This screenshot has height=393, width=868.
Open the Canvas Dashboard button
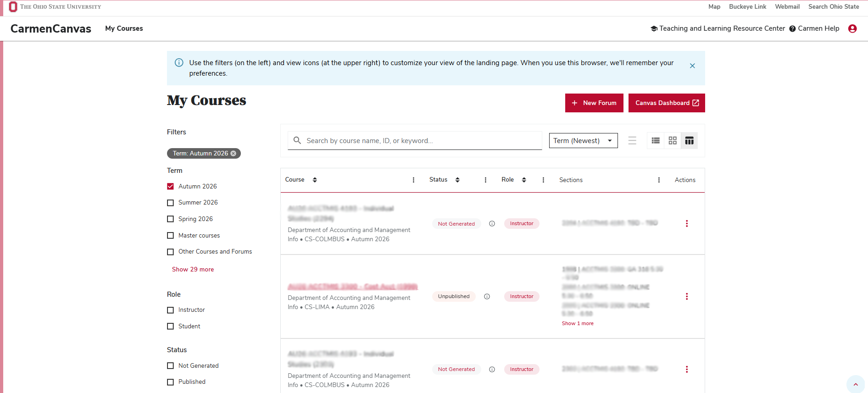pos(667,103)
